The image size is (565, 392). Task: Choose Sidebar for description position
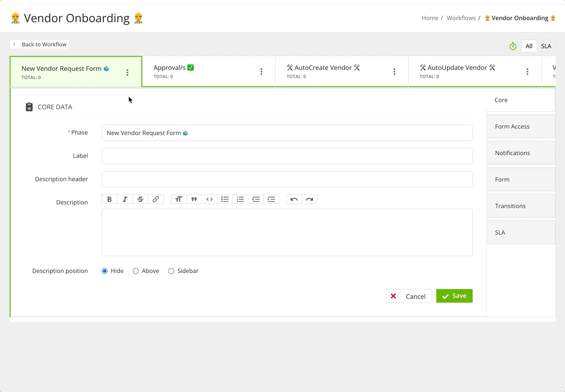coord(171,270)
